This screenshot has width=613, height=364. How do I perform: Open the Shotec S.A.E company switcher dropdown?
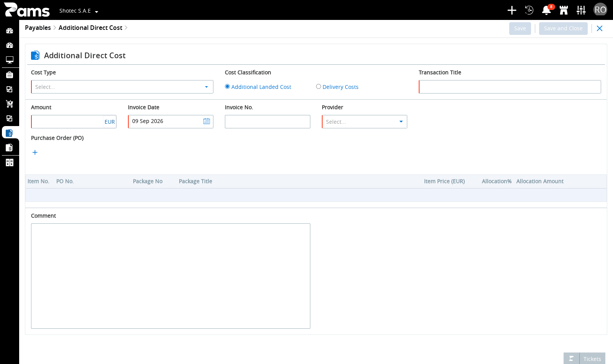(x=79, y=11)
